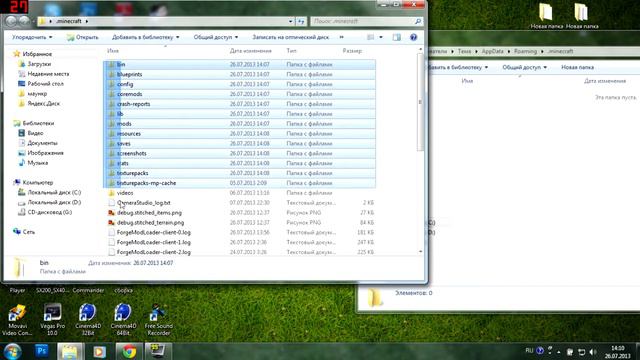This screenshot has height=360, width=640.
Task: Click Новая папка in back window
Action: [x=577, y=67]
